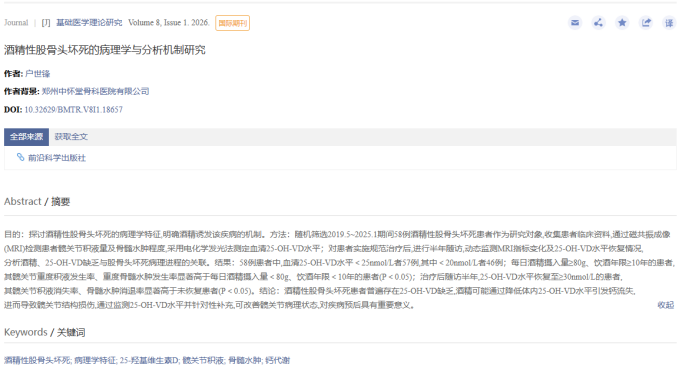This screenshot has height=373, width=692.
Task: Open affiliation 郑州中怀堂骨科医院有限公司
Action: (95, 91)
